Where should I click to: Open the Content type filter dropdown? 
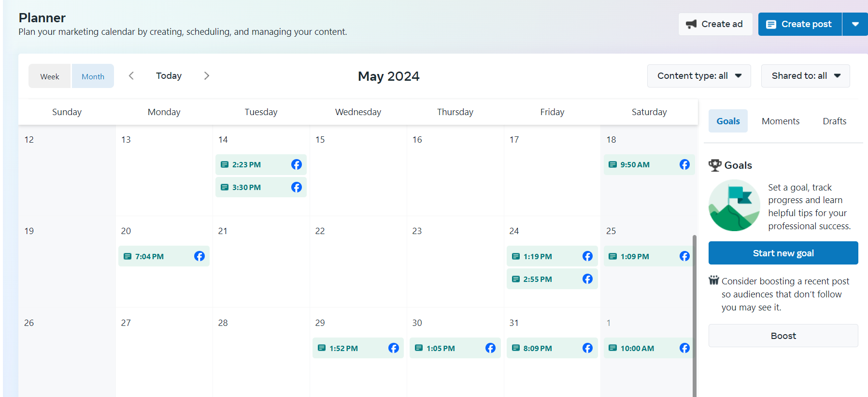699,76
